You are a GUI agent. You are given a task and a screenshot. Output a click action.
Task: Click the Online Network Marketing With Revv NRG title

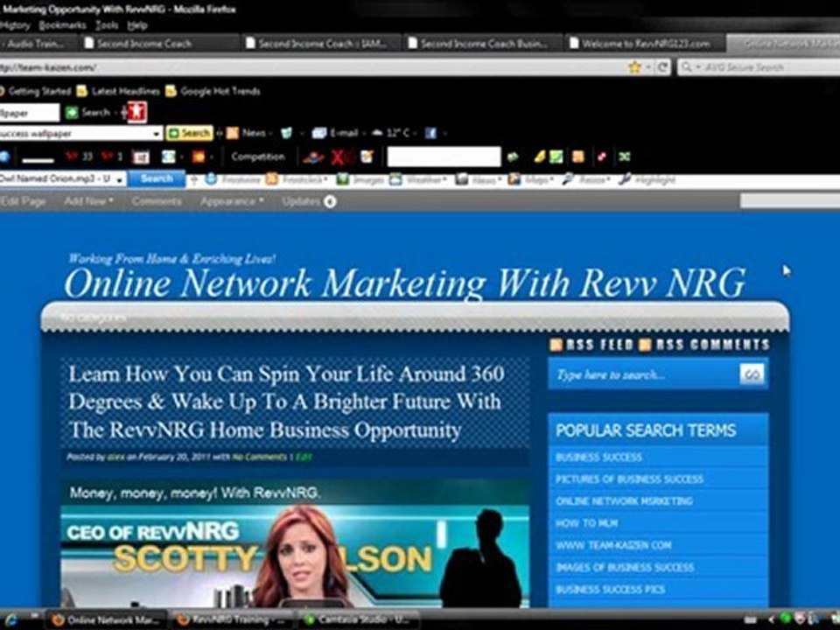tap(404, 283)
